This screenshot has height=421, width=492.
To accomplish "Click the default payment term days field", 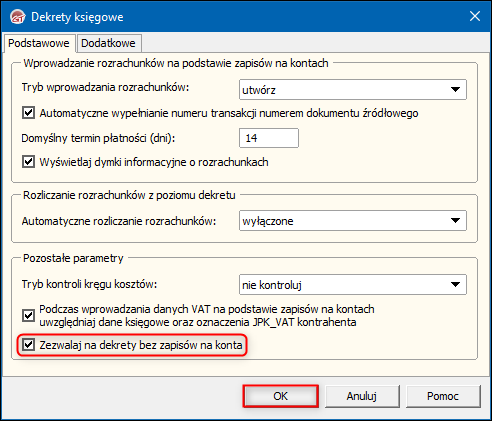I will tap(269, 138).
